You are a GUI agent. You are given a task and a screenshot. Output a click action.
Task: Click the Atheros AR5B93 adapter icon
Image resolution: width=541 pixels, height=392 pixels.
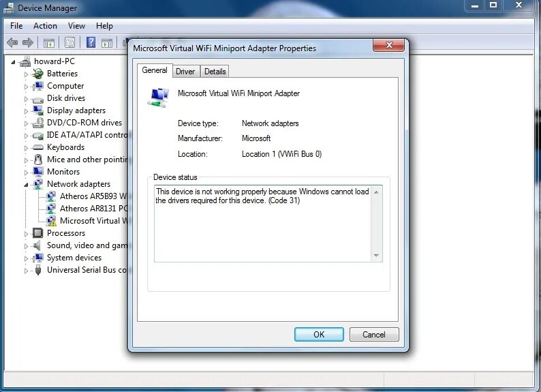click(x=51, y=196)
